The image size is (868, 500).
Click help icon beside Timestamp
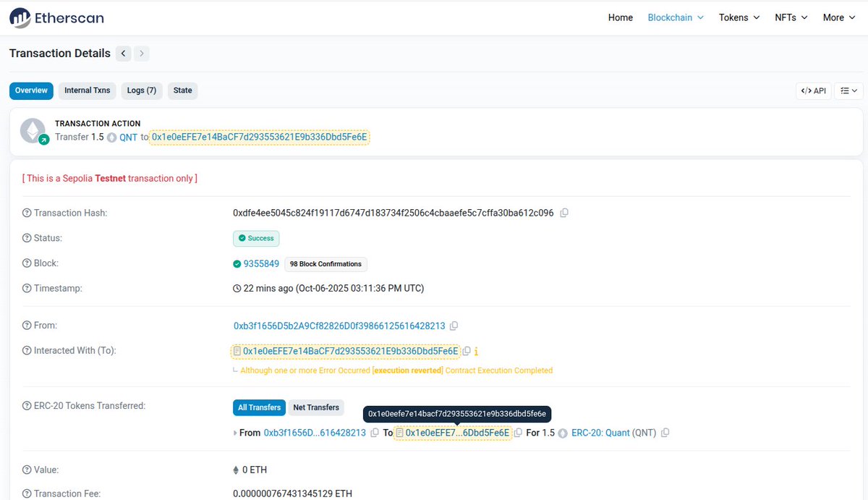point(27,288)
